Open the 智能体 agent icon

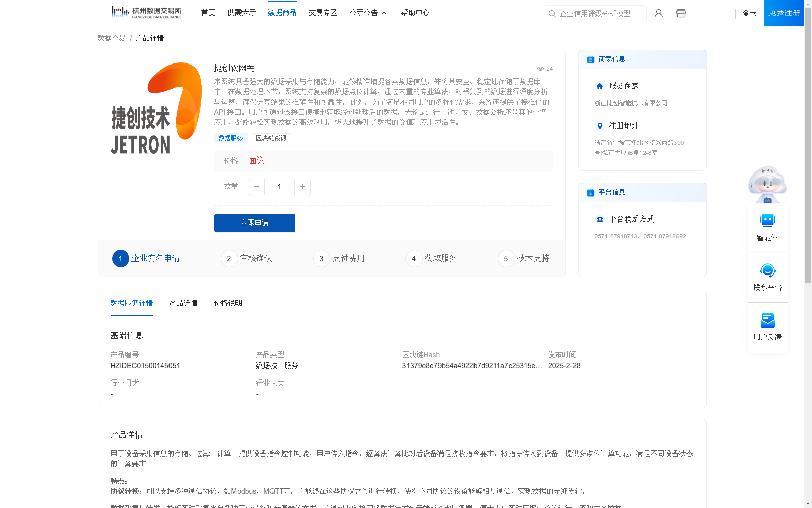tap(767, 220)
